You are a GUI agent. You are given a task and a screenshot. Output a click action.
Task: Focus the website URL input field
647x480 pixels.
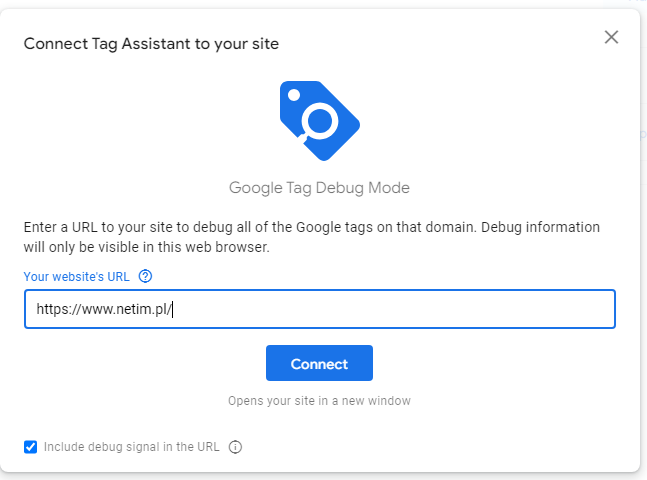click(320, 309)
